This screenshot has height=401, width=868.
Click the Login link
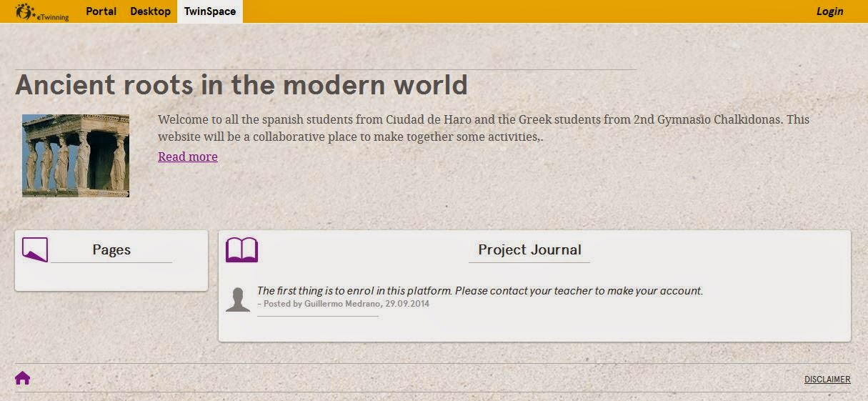(829, 11)
